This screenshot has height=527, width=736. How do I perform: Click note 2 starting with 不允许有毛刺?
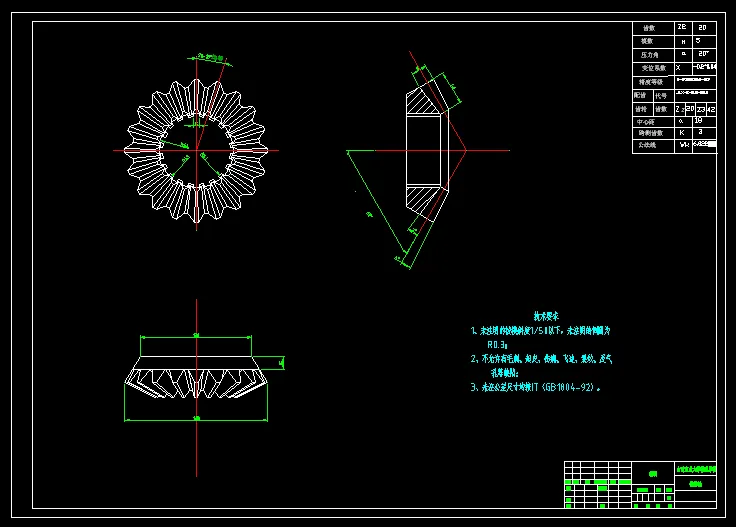[541, 359]
